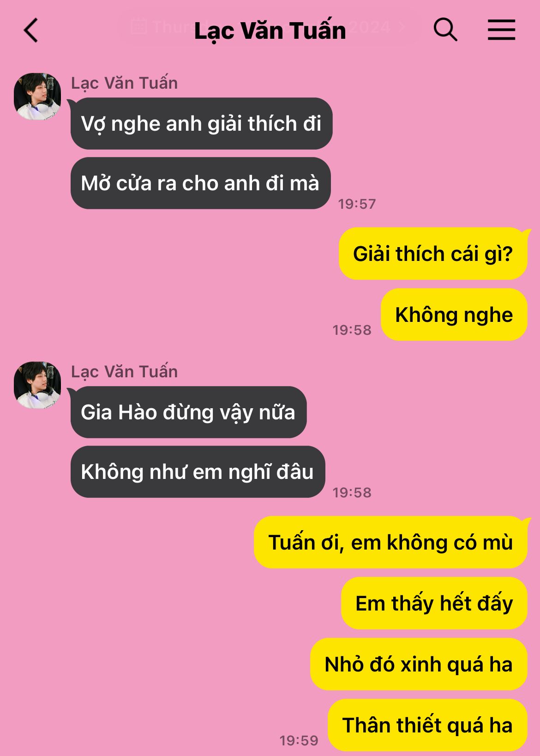The width and height of the screenshot is (540, 756).
Task: Select the message 'Gia Hào đừng vậy nữa'
Action: click(188, 412)
